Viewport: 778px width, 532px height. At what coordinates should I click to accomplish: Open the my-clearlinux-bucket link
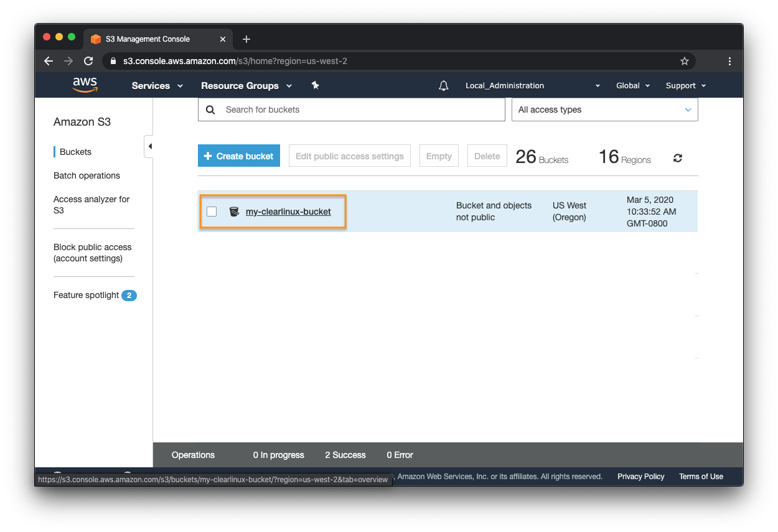click(288, 212)
